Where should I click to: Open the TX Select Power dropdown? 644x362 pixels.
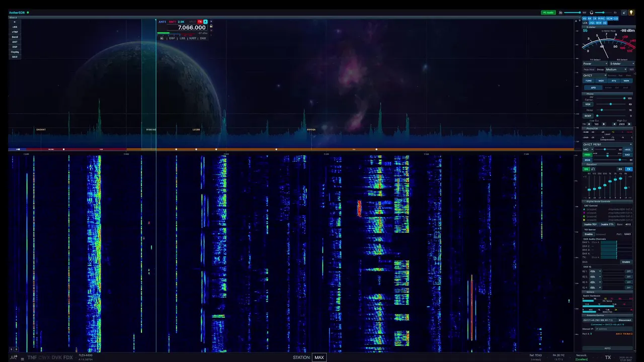595,64
